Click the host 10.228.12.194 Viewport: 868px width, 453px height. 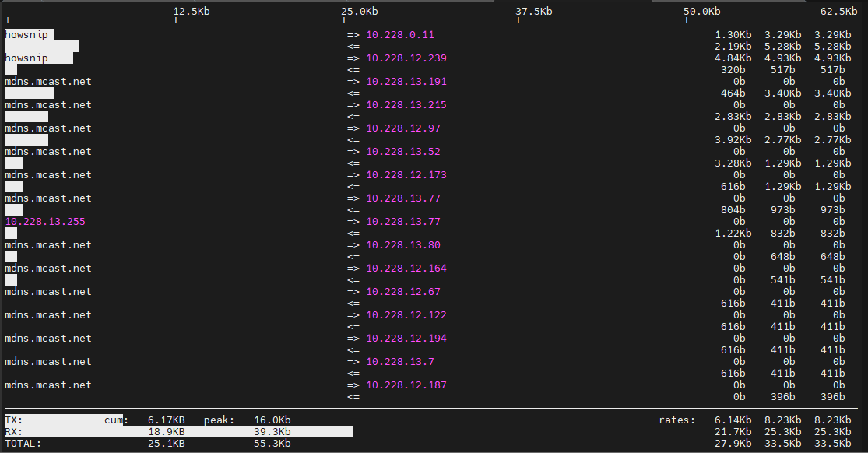coord(406,338)
